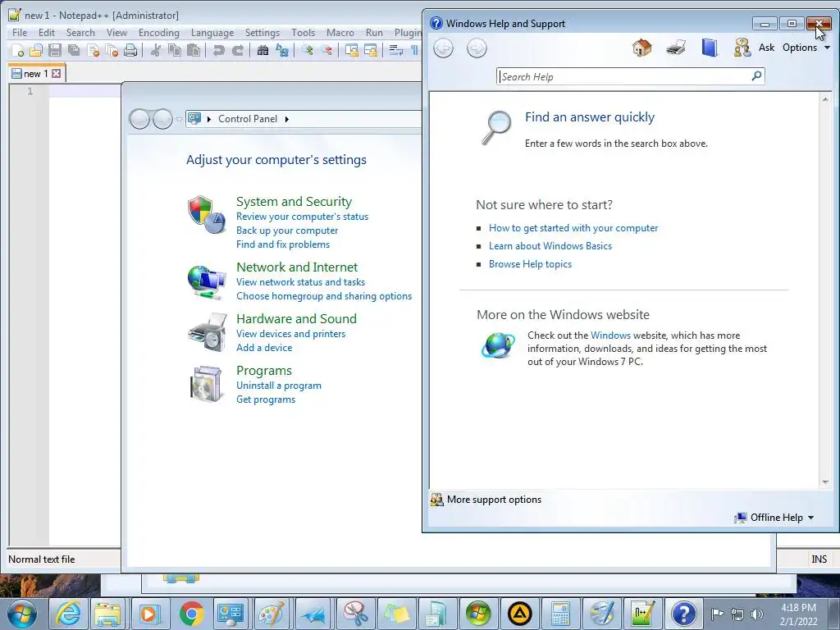The image size is (840, 630).
Task: Create new document in Notepad++ toolbar
Action: click(x=18, y=50)
